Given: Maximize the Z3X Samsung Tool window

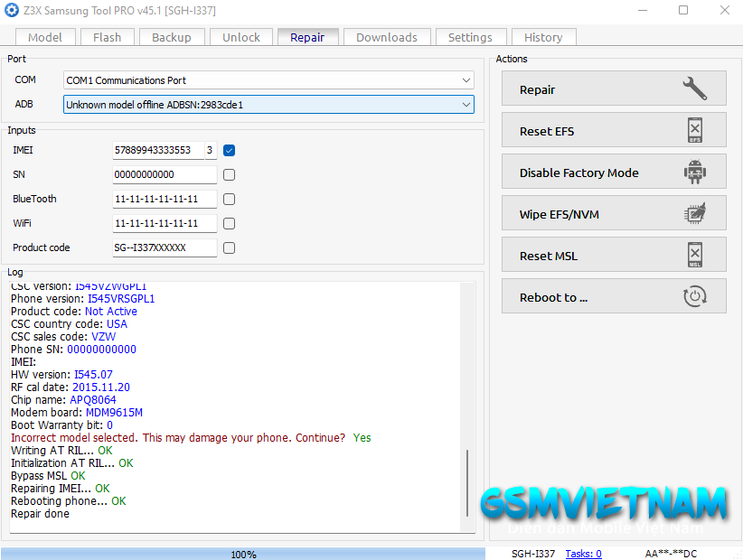Looking at the screenshot, I should (683, 10).
